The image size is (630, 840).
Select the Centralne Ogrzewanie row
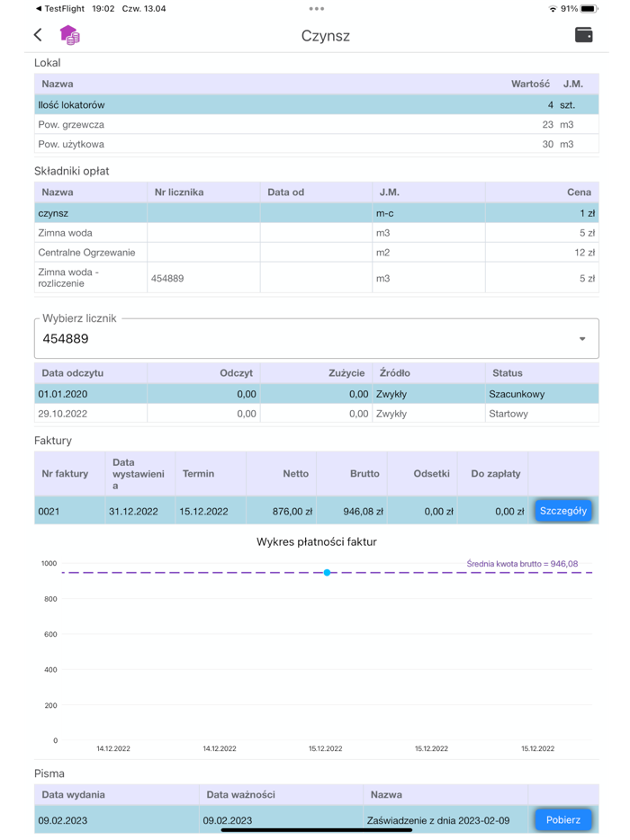pyautogui.click(x=316, y=253)
